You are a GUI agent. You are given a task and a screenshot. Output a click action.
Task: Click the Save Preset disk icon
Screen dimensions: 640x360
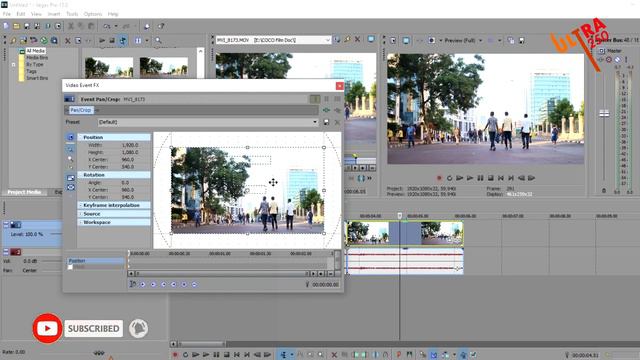(326, 122)
